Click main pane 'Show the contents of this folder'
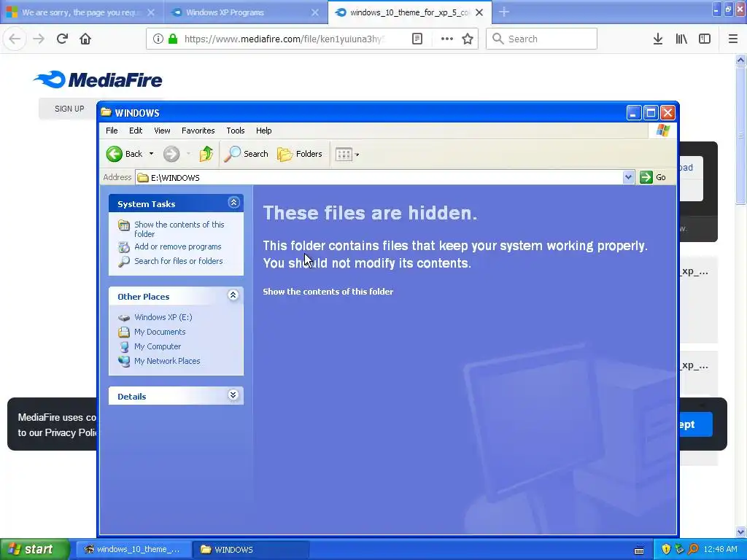 coord(328,292)
